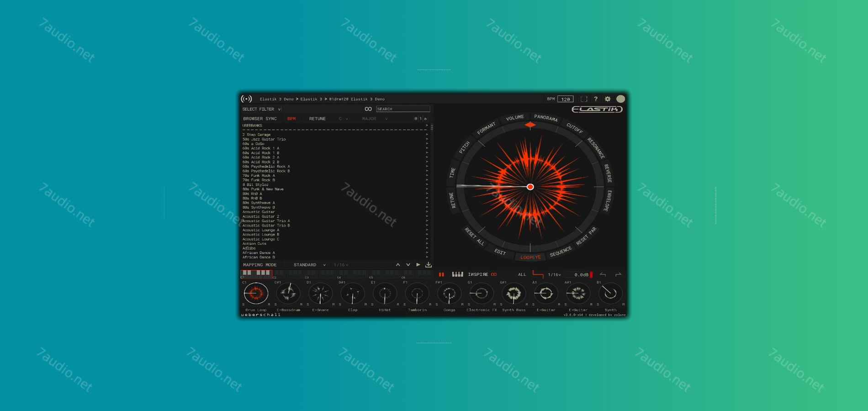Select the Tamborin pad
The width and height of the screenshot is (868, 411).
[417, 293]
